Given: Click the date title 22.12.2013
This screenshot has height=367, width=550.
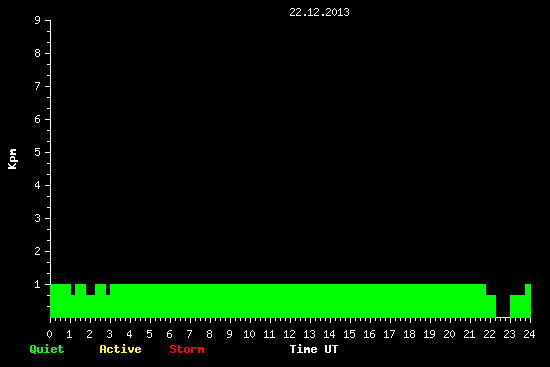Looking at the screenshot, I should (319, 12).
